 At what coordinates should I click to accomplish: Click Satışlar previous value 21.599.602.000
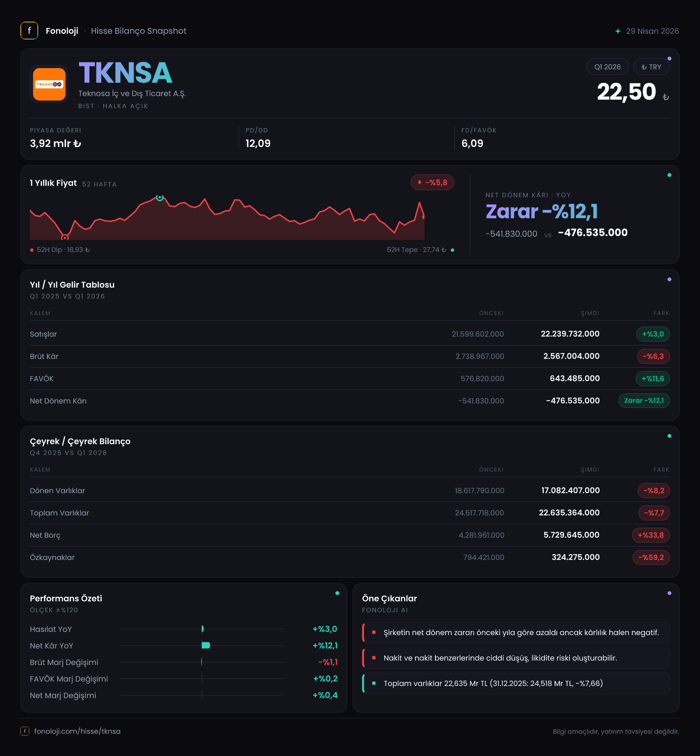478,334
